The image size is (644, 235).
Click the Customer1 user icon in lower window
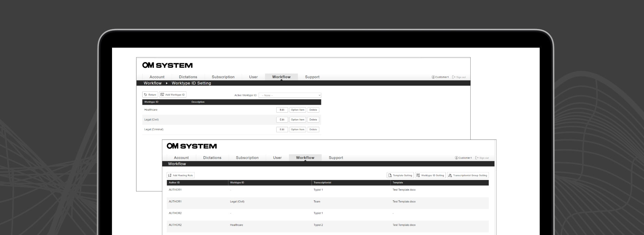point(457,158)
